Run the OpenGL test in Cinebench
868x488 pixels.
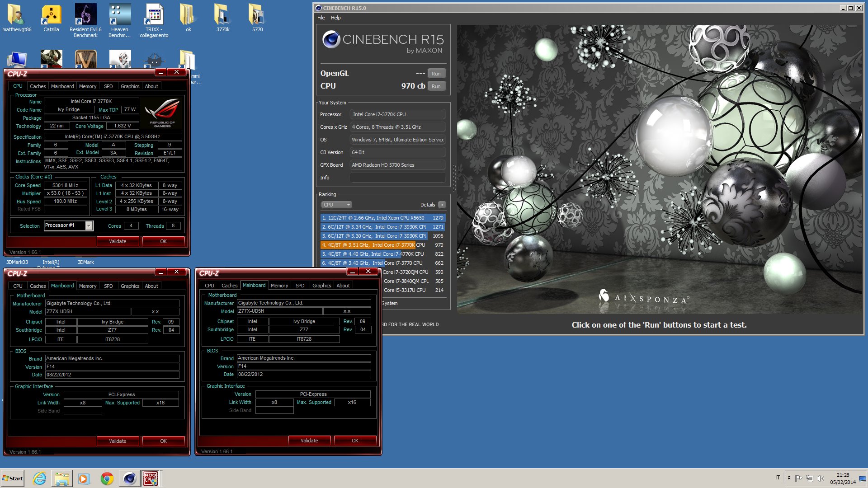[x=436, y=74]
